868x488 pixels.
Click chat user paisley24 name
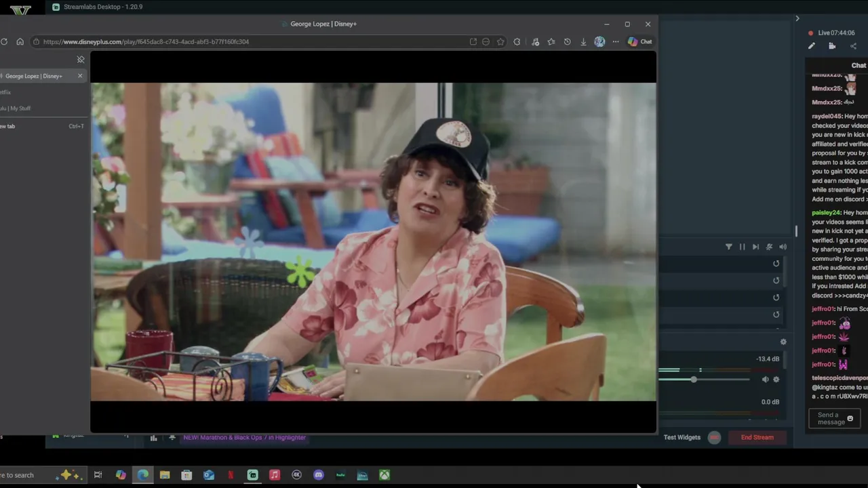point(826,213)
